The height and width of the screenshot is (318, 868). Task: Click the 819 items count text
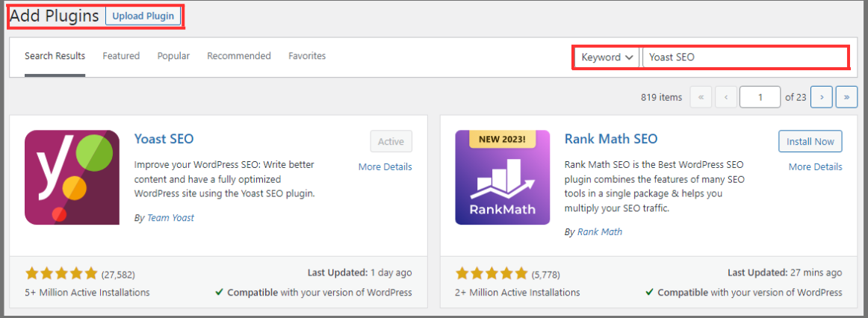point(662,97)
